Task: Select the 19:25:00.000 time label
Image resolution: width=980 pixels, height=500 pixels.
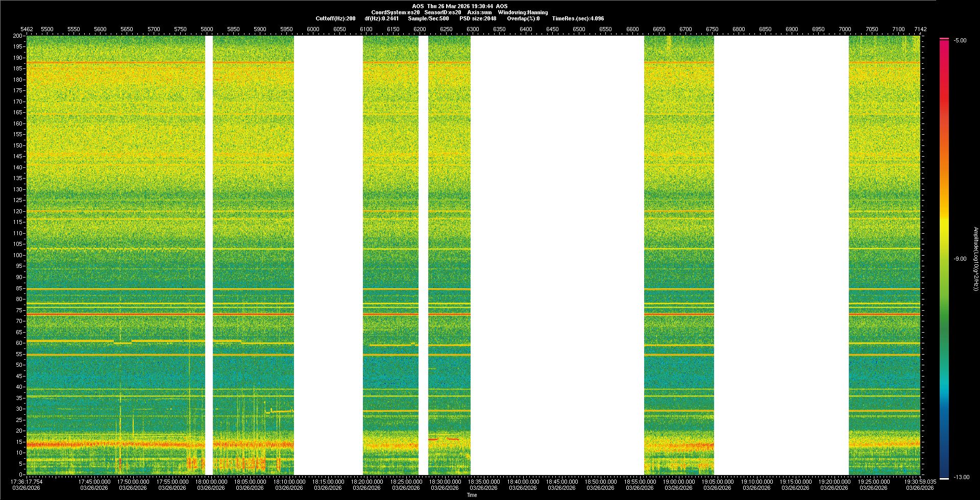Action: (873, 482)
